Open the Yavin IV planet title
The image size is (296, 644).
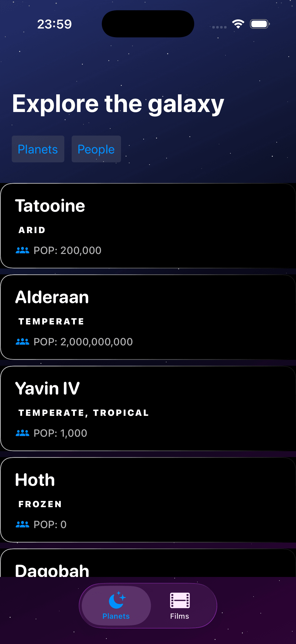(x=47, y=388)
